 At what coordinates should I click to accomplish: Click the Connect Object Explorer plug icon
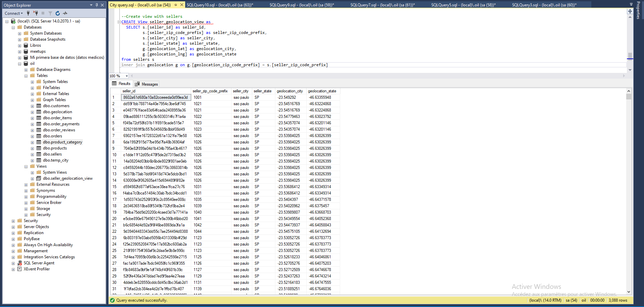(28, 13)
